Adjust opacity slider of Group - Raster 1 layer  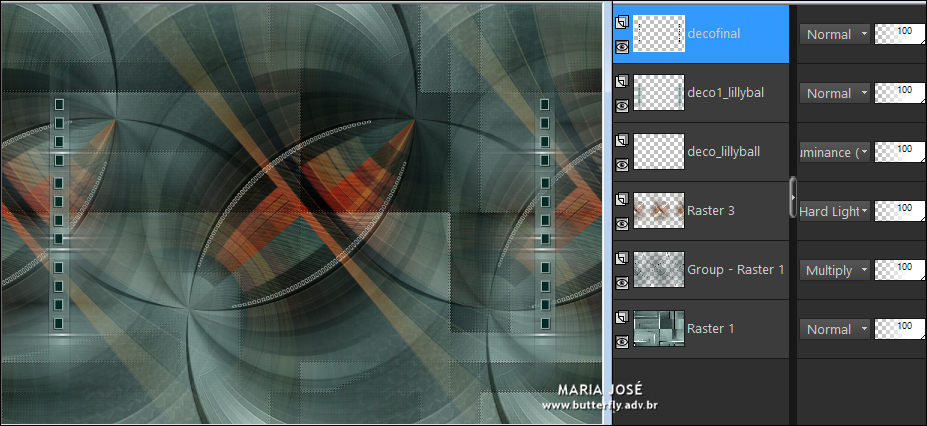(900, 271)
